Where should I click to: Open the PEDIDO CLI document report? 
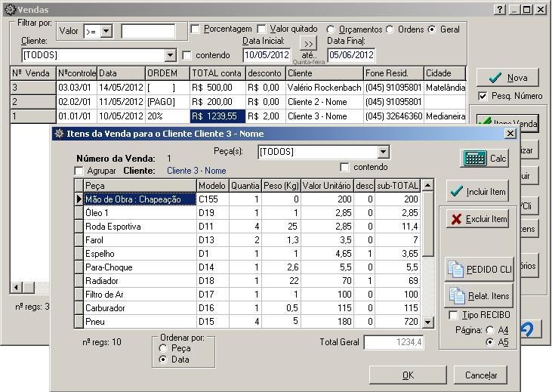pyautogui.click(x=479, y=270)
